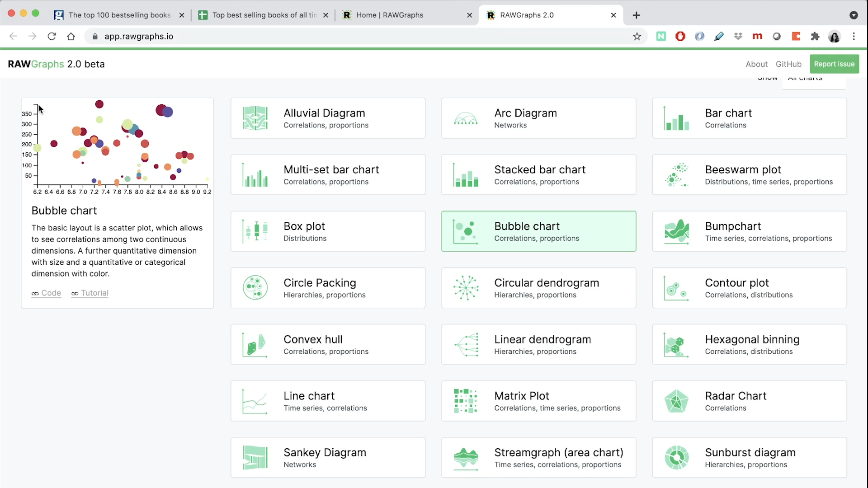Click the Radar Chart icon
The image size is (868, 488).
pyautogui.click(x=676, y=401)
